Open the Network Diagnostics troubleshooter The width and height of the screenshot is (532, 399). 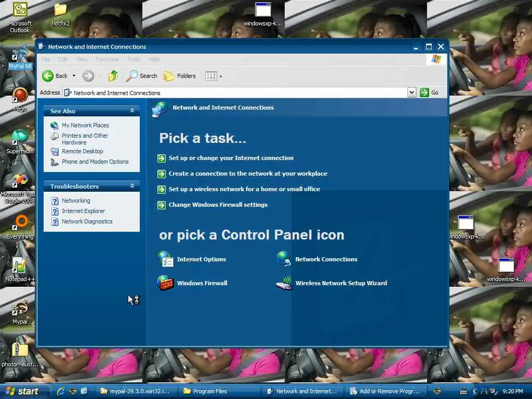click(x=87, y=221)
